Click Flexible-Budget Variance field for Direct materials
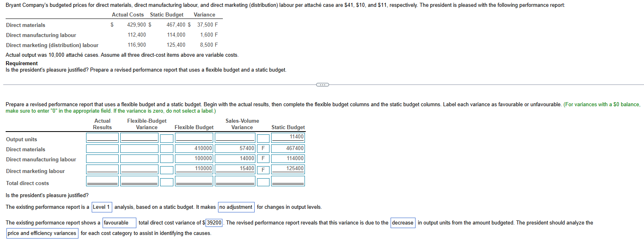The width and height of the screenshot is (644, 245). tap(139, 148)
